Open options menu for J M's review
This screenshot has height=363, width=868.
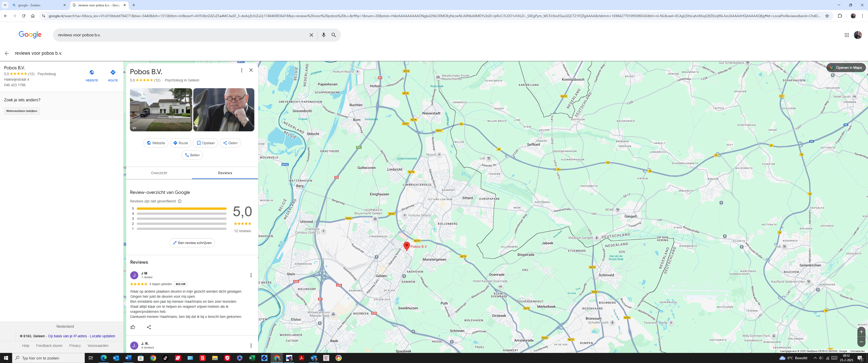[x=251, y=276]
